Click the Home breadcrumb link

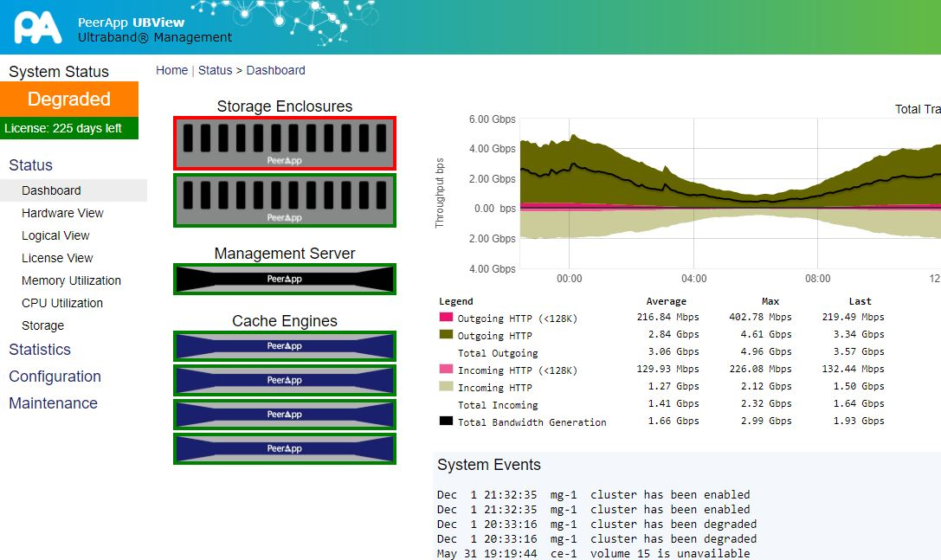(171, 70)
